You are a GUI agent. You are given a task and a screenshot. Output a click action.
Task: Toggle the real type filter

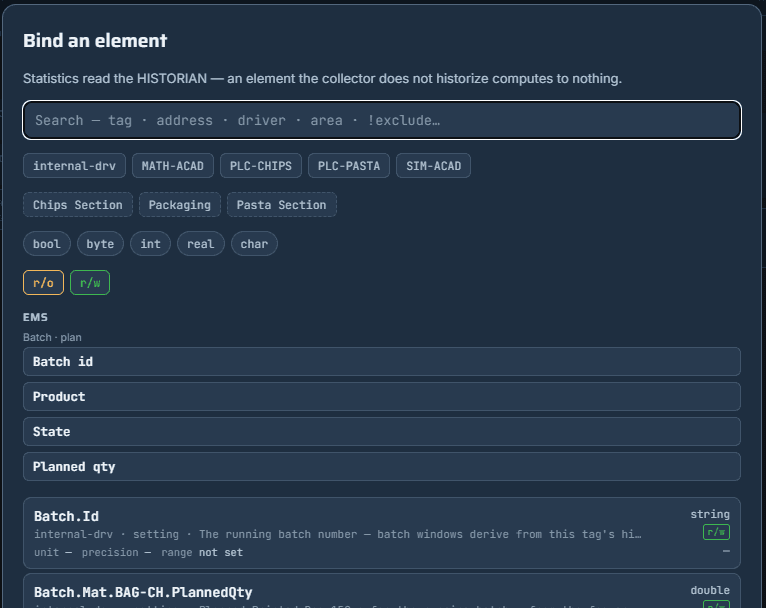[201, 244]
